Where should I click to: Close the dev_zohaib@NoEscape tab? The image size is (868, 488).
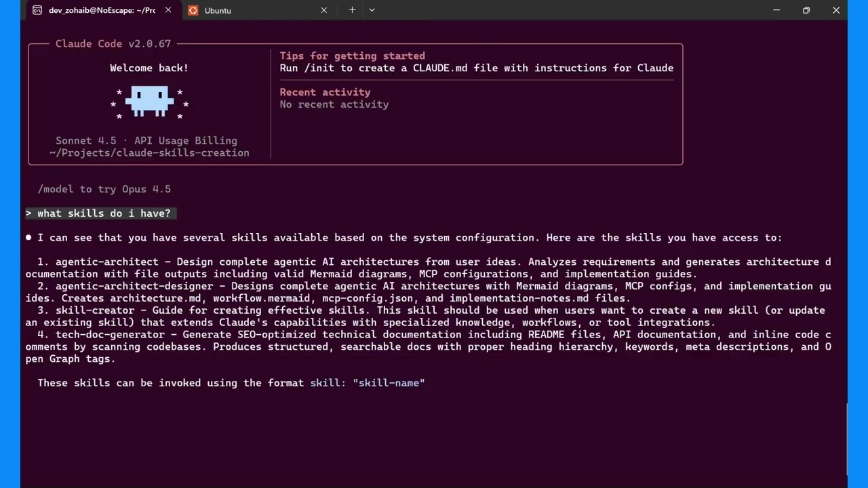(168, 10)
